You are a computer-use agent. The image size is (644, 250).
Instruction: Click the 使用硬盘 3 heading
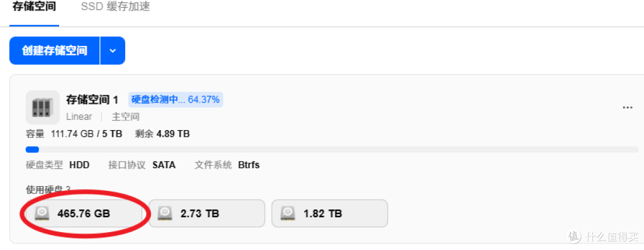pyautogui.click(x=48, y=190)
